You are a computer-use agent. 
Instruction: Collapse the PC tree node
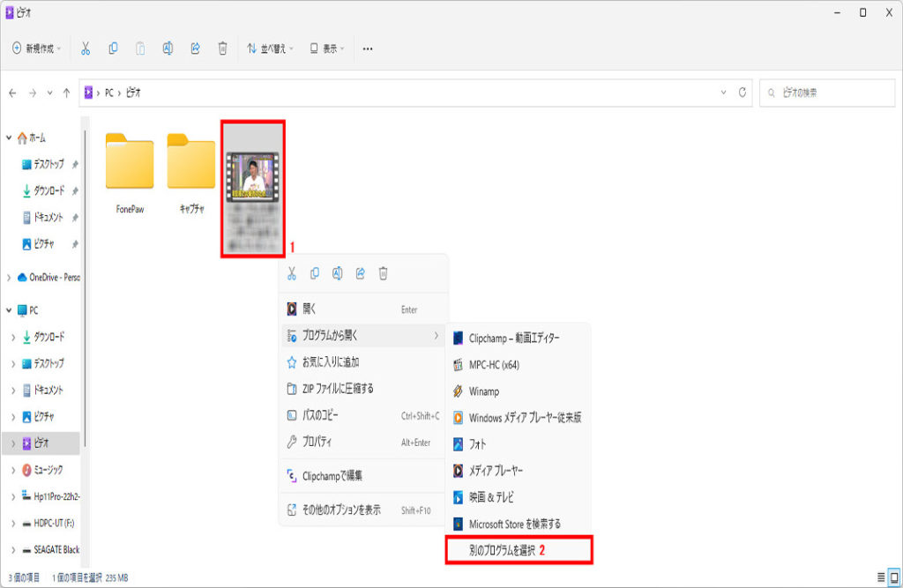click(x=10, y=310)
